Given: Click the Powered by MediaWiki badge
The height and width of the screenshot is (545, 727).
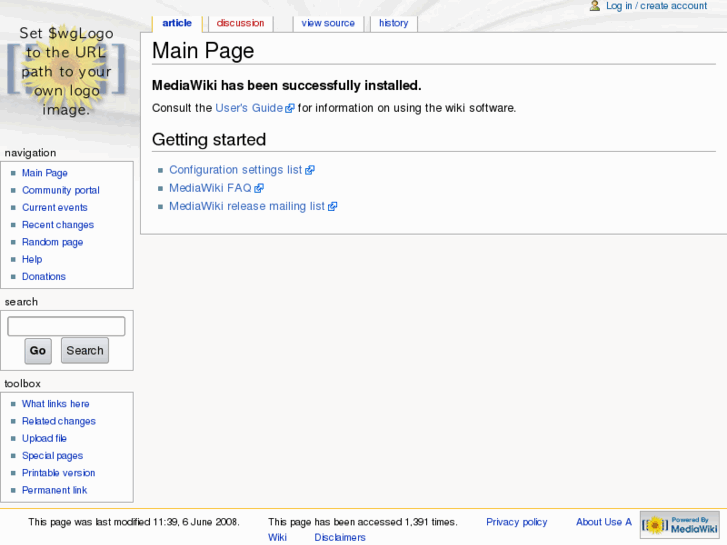Looking at the screenshot, I should pos(680,525).
